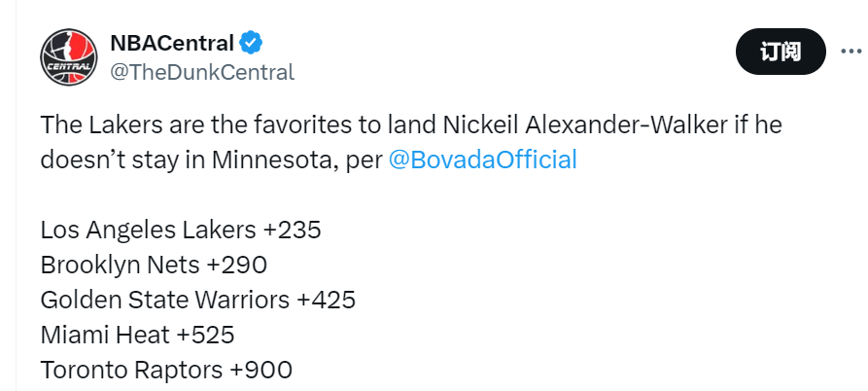The width and height of the screenshot is (868, 391).
Task: Click the Miami Heat line
Action: [137, 335]
